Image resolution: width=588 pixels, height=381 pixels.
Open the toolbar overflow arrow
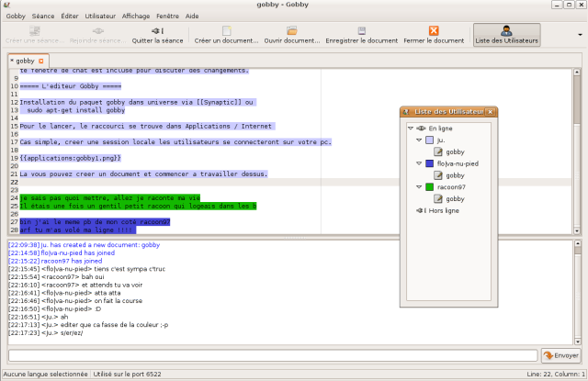click(580, 35)
